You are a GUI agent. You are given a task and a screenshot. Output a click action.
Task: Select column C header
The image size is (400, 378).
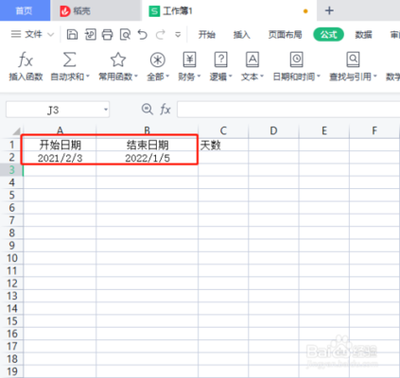coord(223,130)
